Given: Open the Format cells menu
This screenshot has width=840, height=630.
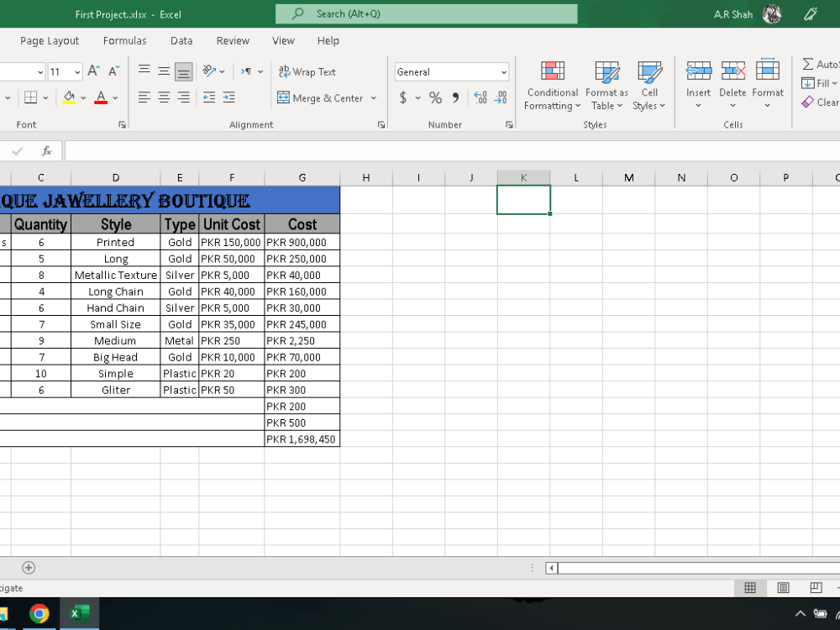Looking at the screenshot, I should pos(768,85).
